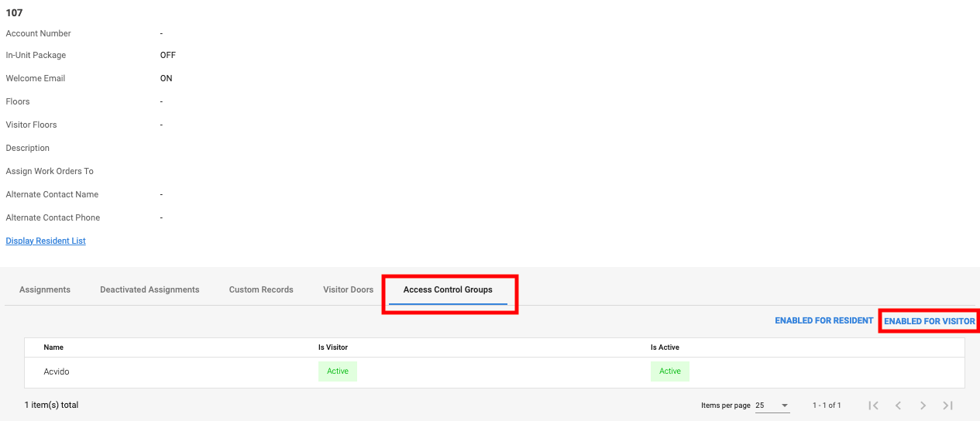Go to the next page of results
The width and height of the screenshot is (980, 421).
click(923, 406)
